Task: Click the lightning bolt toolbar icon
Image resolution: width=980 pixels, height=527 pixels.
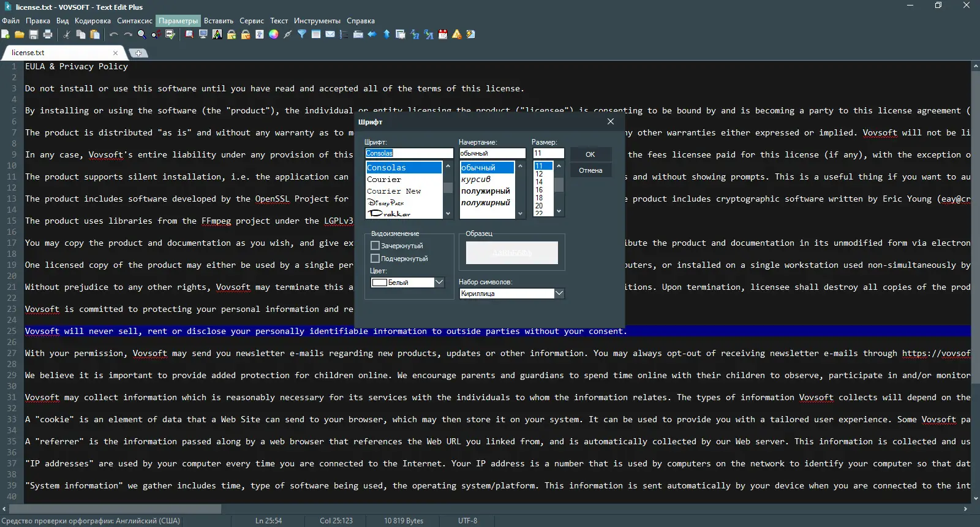Action: point(471,34)
